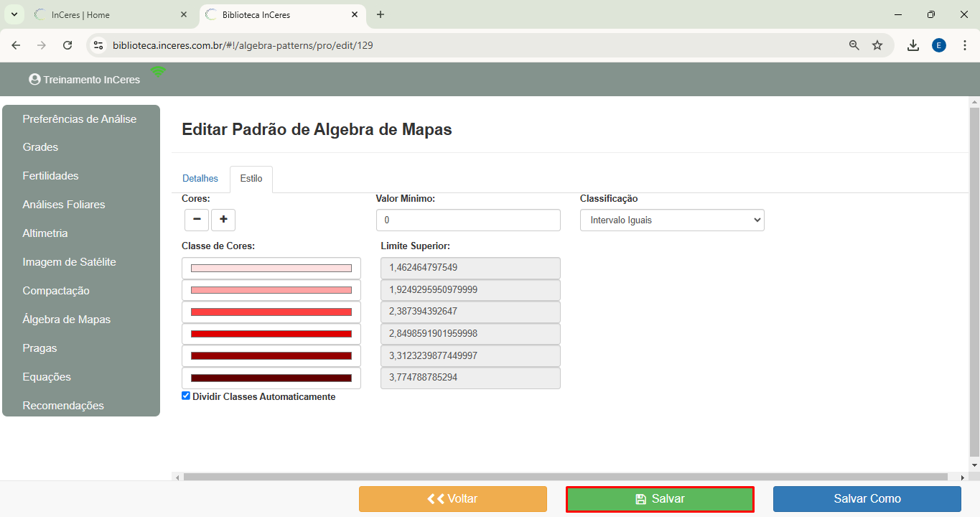Click the green Salvar button
980x517 pixels.
[x=660, y=499]
